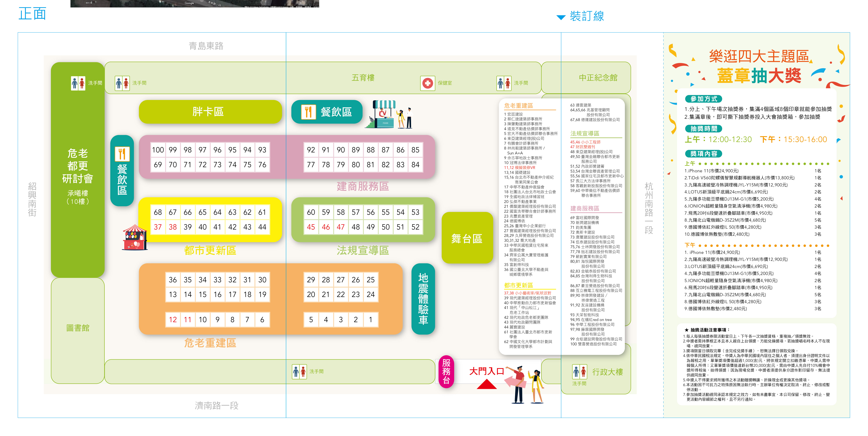Click the 圖書館 building label

[78, 328]
